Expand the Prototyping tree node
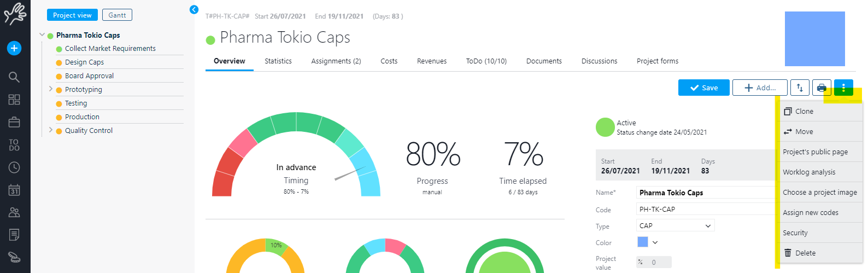 tap(51, 89)
